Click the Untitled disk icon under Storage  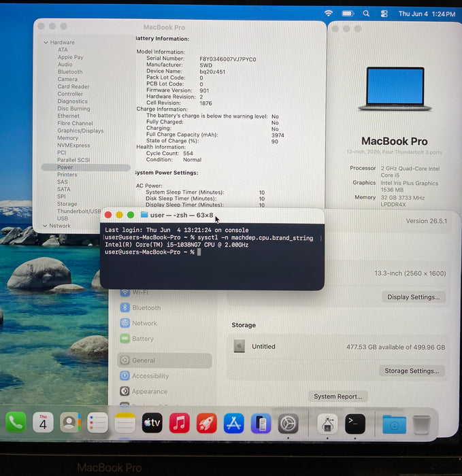point(239,346)
